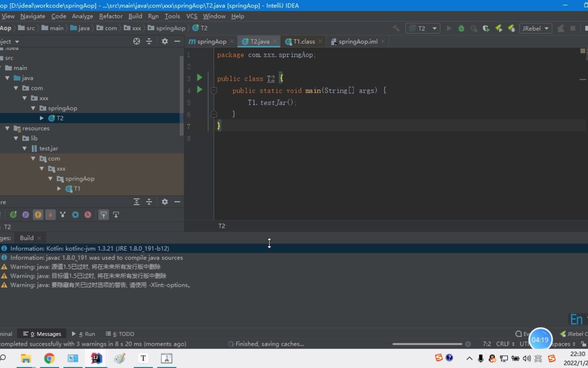
Task: Open Structure panel settings gear
Action: tap(165, 202)
